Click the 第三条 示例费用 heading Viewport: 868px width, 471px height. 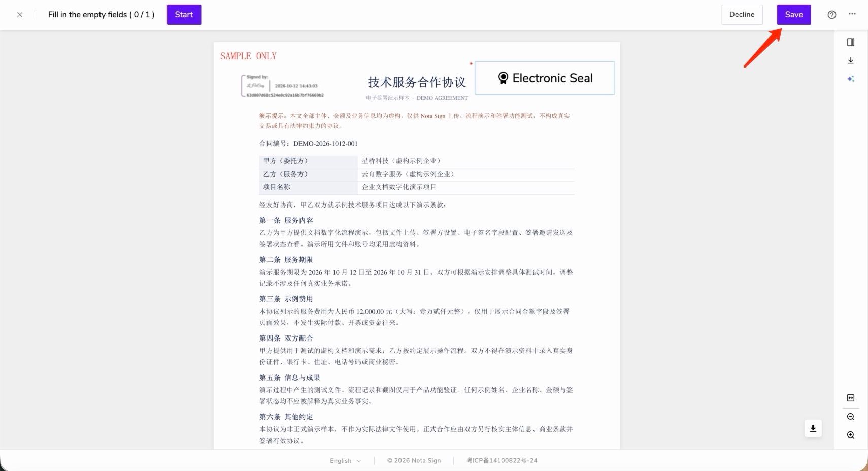point(286,299)
